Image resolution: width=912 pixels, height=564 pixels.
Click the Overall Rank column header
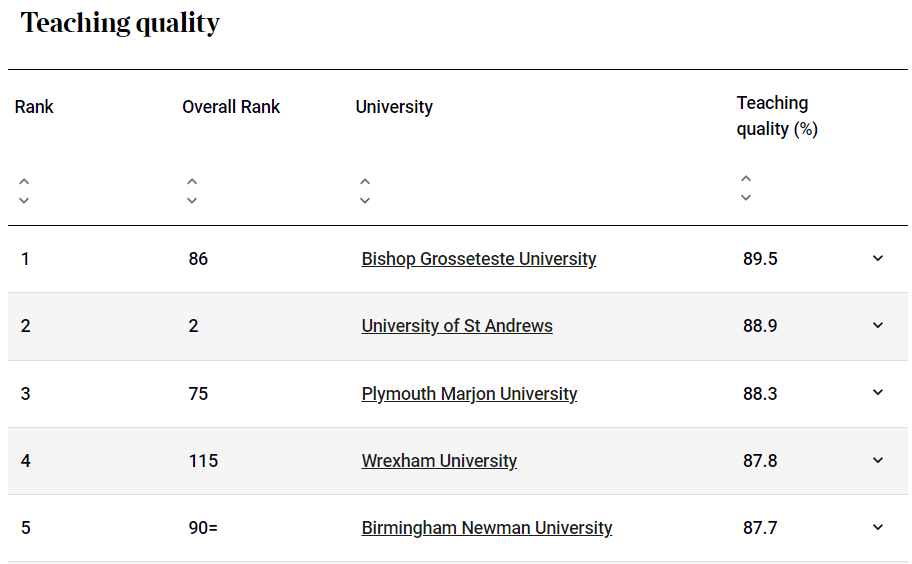[231, 107]
